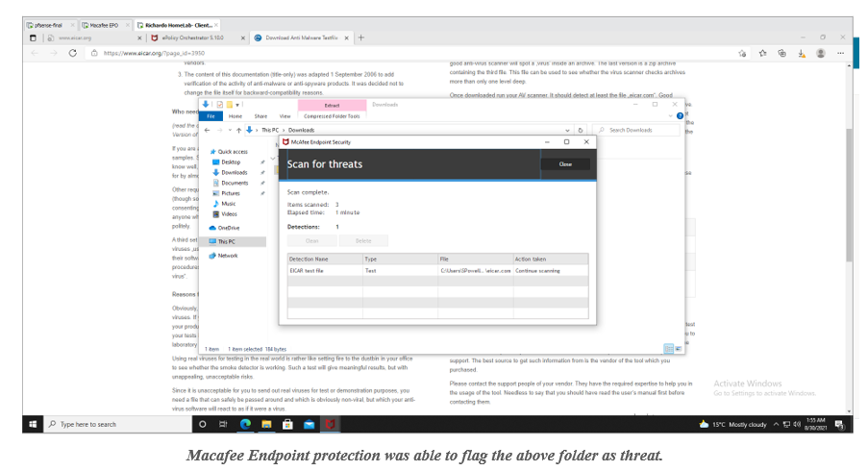This screenshot has width=868, height=471.
Task: Click the new folder icon in Explorer quick access toolbar
Action: click(x=229, y=105)
